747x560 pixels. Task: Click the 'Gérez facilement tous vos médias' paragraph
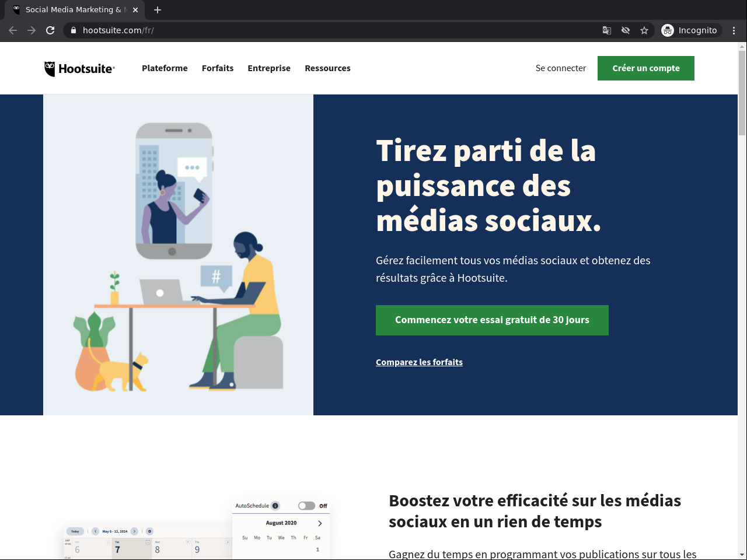tap(513, 269)
